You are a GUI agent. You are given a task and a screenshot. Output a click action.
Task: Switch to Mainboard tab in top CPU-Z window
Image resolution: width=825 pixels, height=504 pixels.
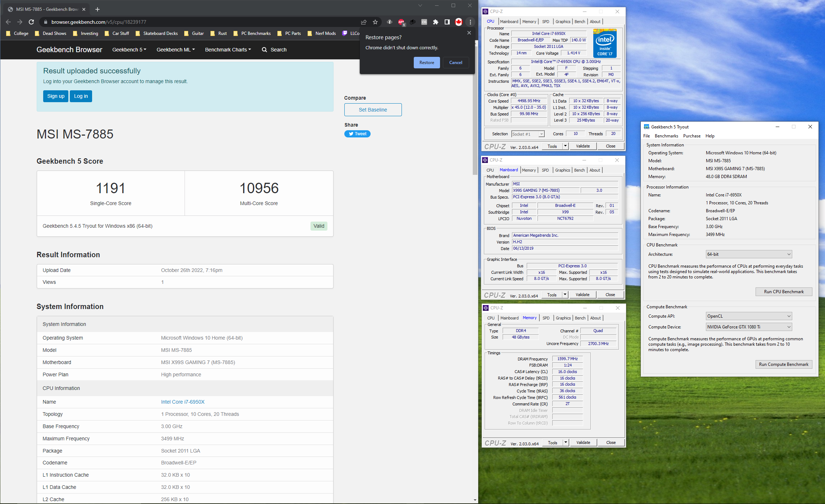coord(509,22)
